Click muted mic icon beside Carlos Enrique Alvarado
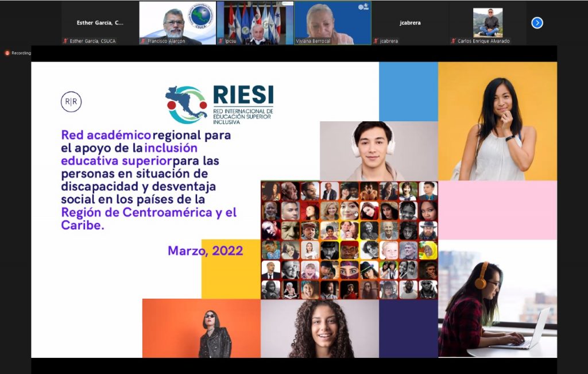Viewport: 588px width, 374px height. (x=454, y=41)
